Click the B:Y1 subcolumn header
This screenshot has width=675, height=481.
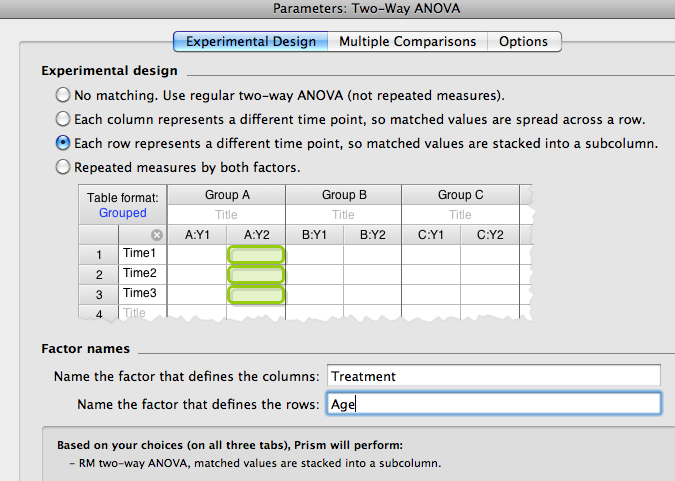click(x=314, y=235)
